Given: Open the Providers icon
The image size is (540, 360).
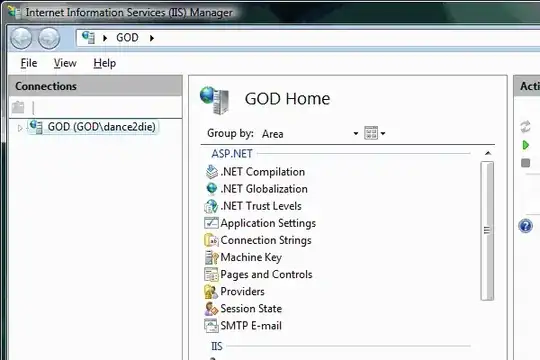Looking at the screenshot, I should pos(211,291).
